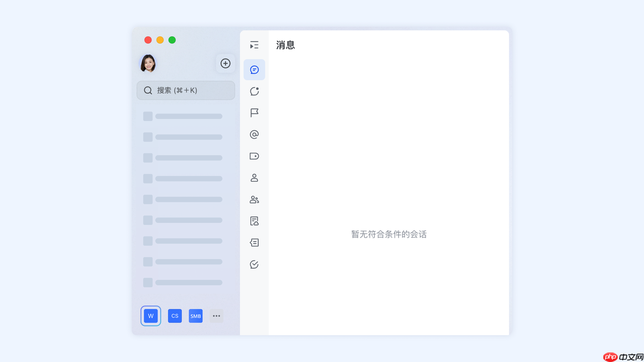Click the green maximize window button
Viewport: 644px width, 362px height.
tap(172, 40)
